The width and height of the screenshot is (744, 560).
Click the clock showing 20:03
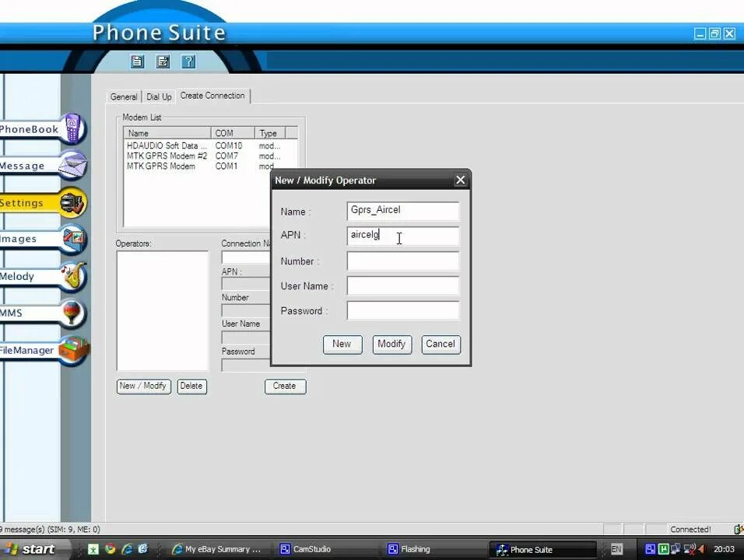click(724, 549)
